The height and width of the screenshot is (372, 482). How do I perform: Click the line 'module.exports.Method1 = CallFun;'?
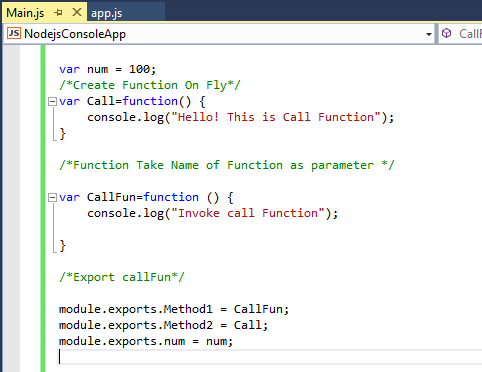click(174, 309)
